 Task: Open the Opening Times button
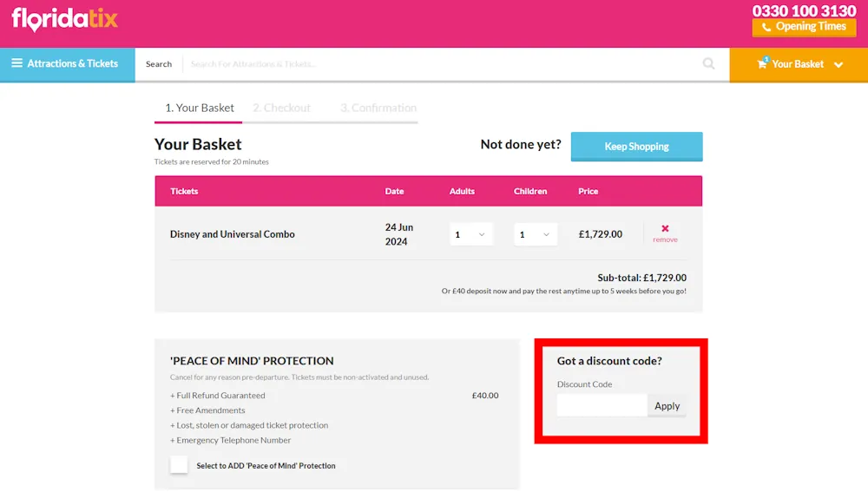click(804, 27)
